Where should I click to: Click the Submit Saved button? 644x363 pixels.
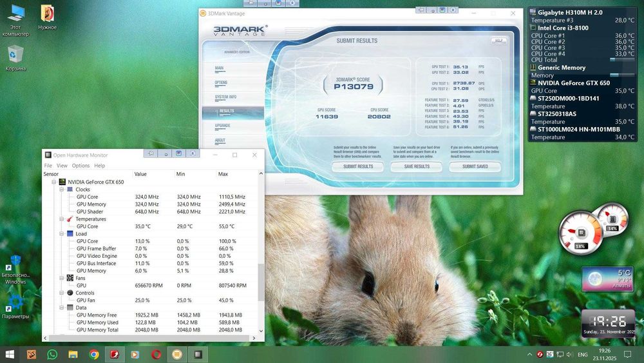coord(475,166)
